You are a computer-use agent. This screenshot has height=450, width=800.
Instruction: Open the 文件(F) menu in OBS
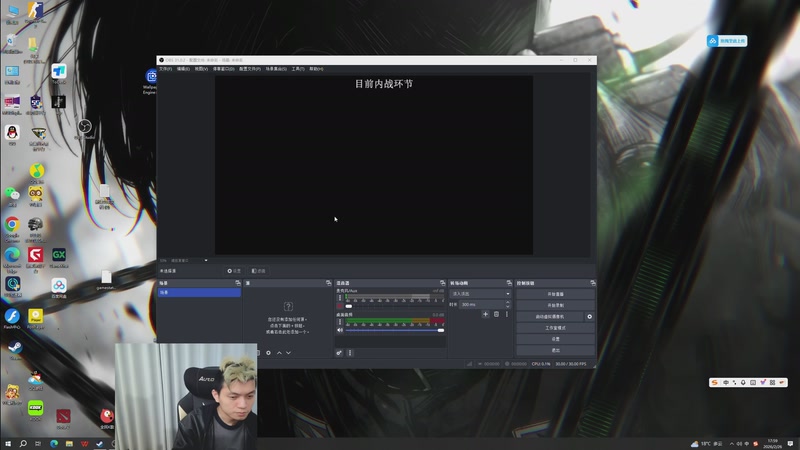(x=165, y=69)
